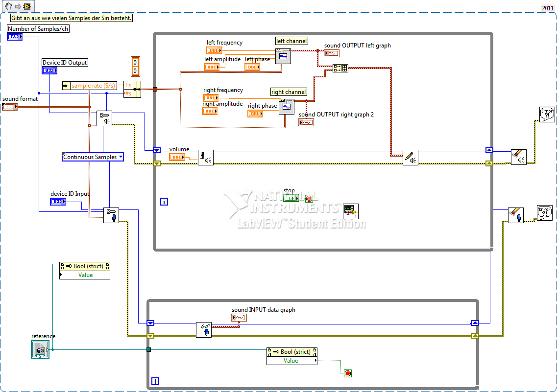Click the sound format cluster control

(10, 106)
